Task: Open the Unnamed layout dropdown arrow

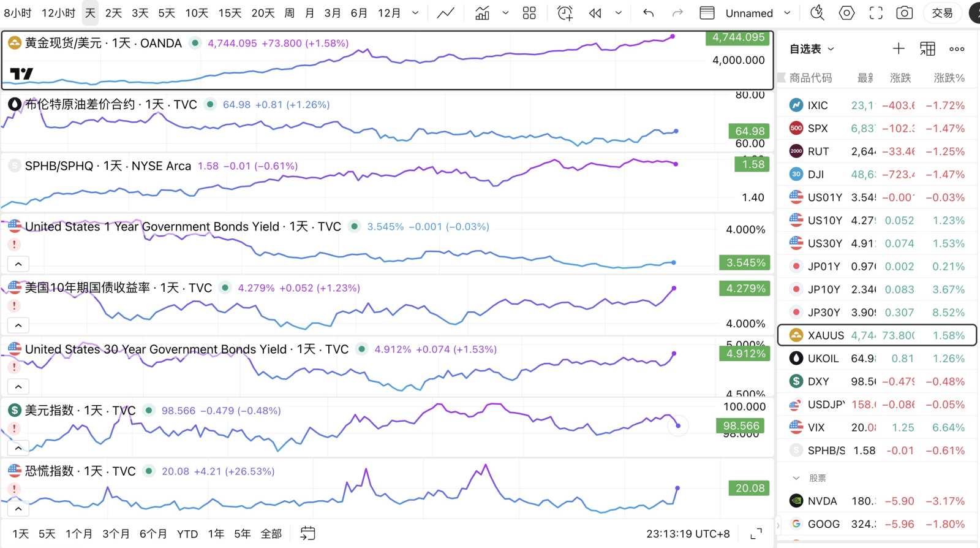Action: coord(788,13)
